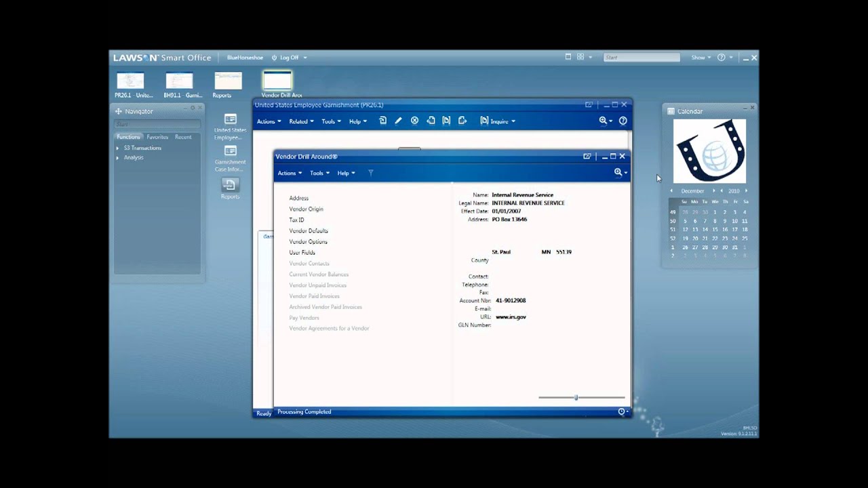This screenshot has width=868, height=488.
Task: Open the Log Off dropdown arrow
Action: click(304, 58)
